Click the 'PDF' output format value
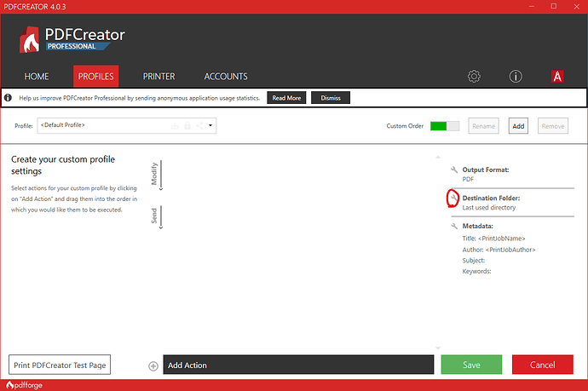Image resolution: width=588 pixels, height=391 pixels. point(468,179)
